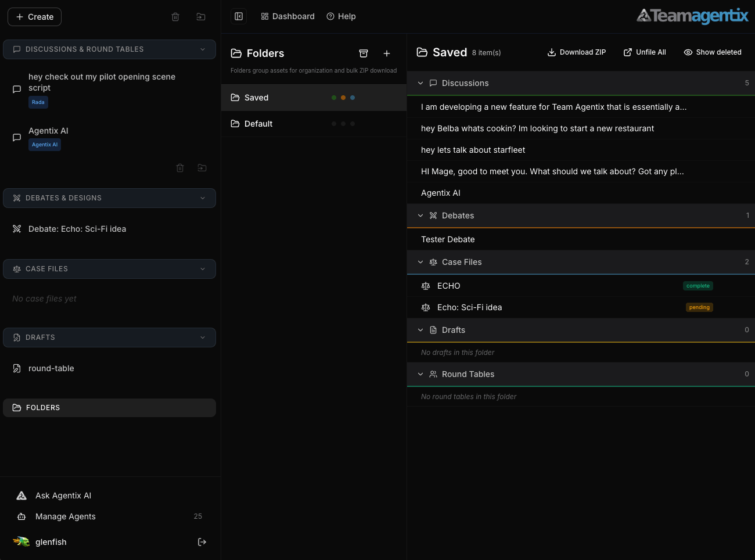755x560 pixels.
Task: Click the Teamagentix logo
Action: point(692,16)
